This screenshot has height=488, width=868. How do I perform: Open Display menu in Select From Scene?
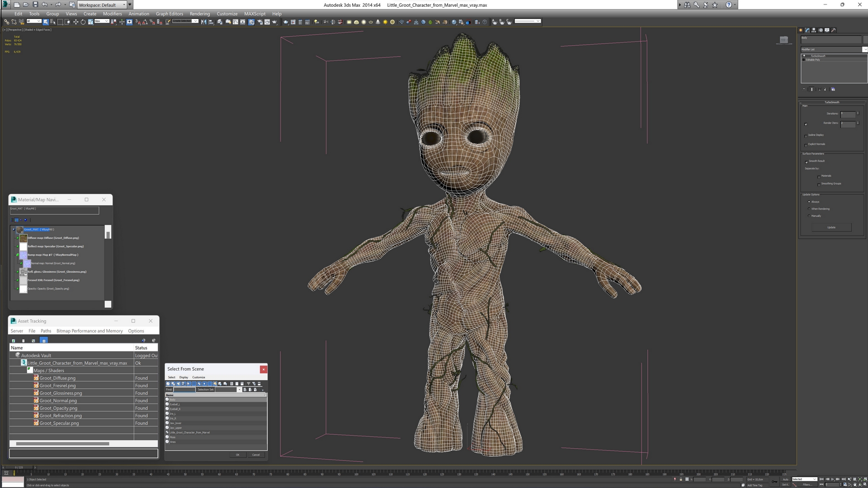point(184,377)
